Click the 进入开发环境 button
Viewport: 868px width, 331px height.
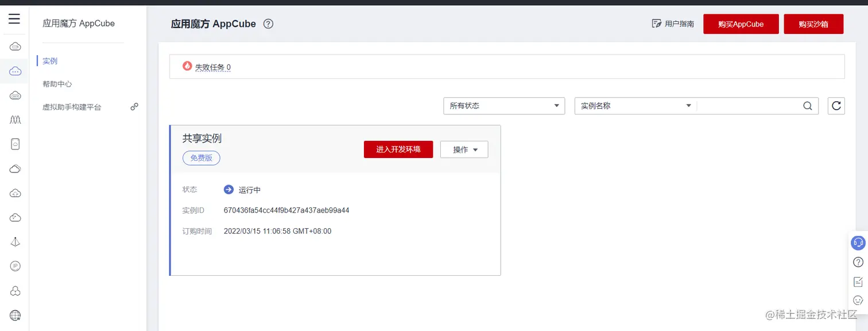398,149
